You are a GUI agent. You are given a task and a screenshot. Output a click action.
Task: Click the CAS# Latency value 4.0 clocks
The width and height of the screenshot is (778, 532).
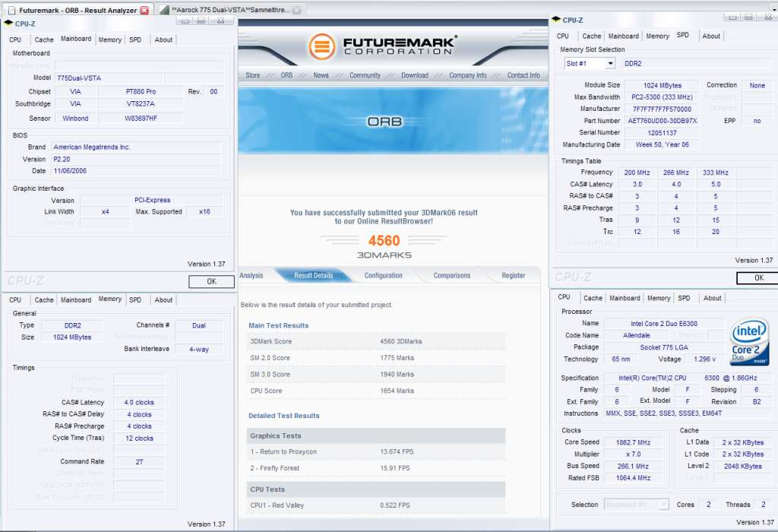139,403
